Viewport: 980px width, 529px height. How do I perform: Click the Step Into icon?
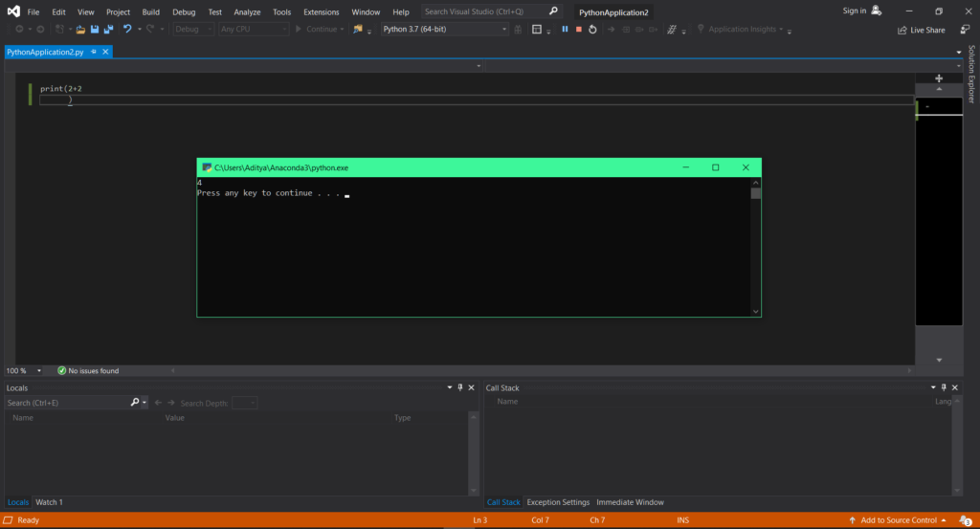626,30
